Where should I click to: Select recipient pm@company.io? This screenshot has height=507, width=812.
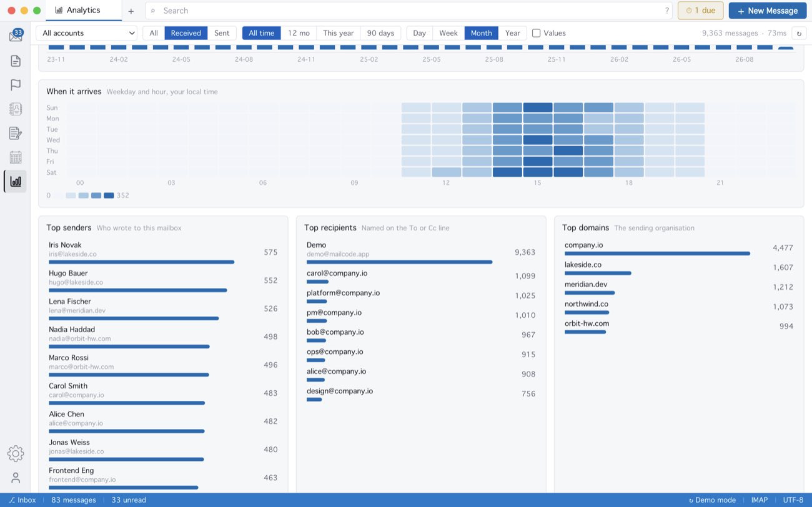click(x=421, y=316)
